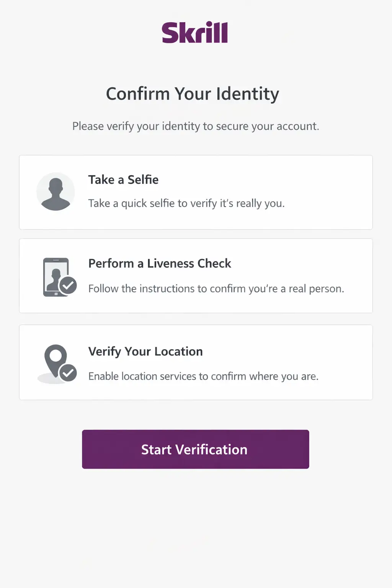The image size is (392, 588).
Task: Click the "Enable location services" description text
Action: [x=203, y=376]
